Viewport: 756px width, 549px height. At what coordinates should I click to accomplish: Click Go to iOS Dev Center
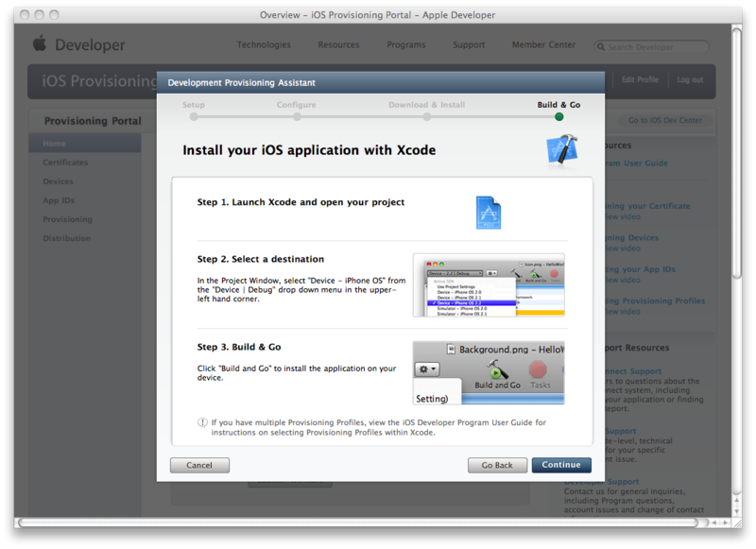point(665,120)
